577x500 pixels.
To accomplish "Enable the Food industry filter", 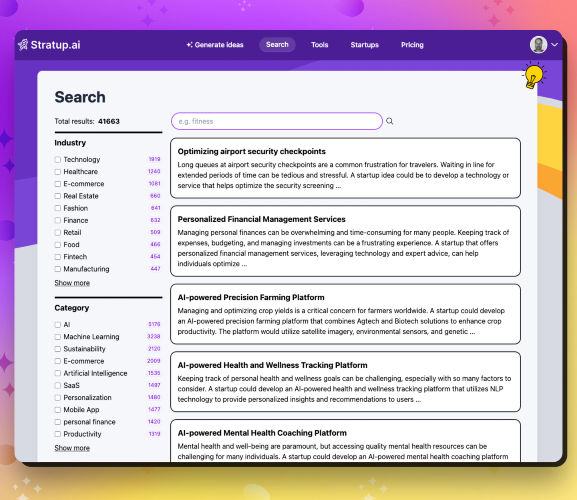I will (58, 244).
